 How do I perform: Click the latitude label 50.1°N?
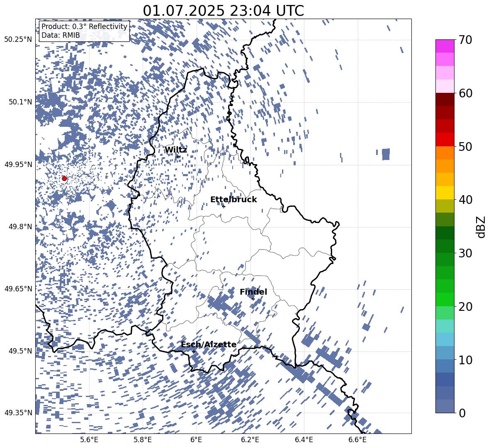click(x=20, y=102)
